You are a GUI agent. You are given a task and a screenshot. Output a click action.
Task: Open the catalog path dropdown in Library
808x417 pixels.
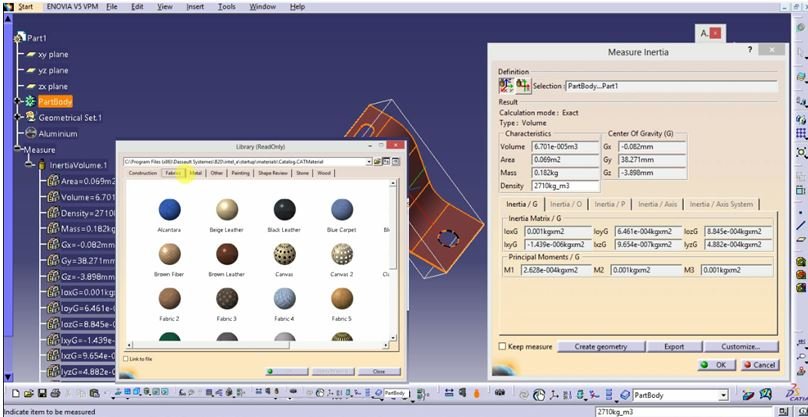point(369,162)
